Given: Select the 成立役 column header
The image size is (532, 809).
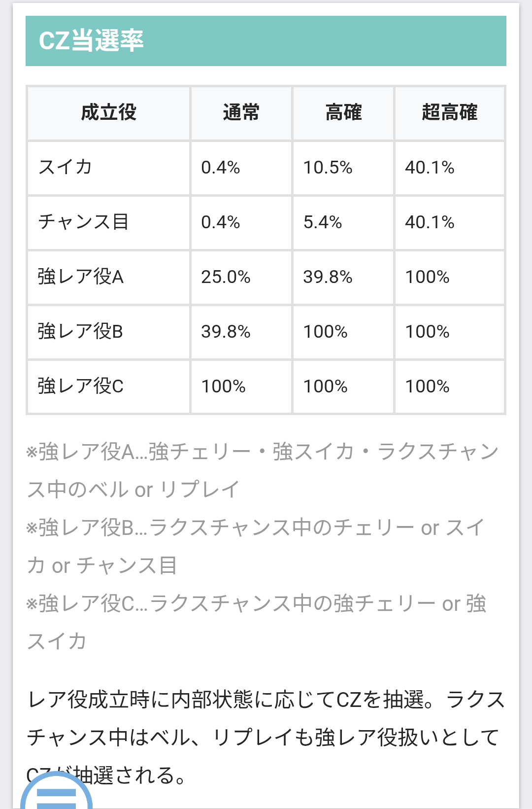Looking at the screenshot, I should [108, 113].
